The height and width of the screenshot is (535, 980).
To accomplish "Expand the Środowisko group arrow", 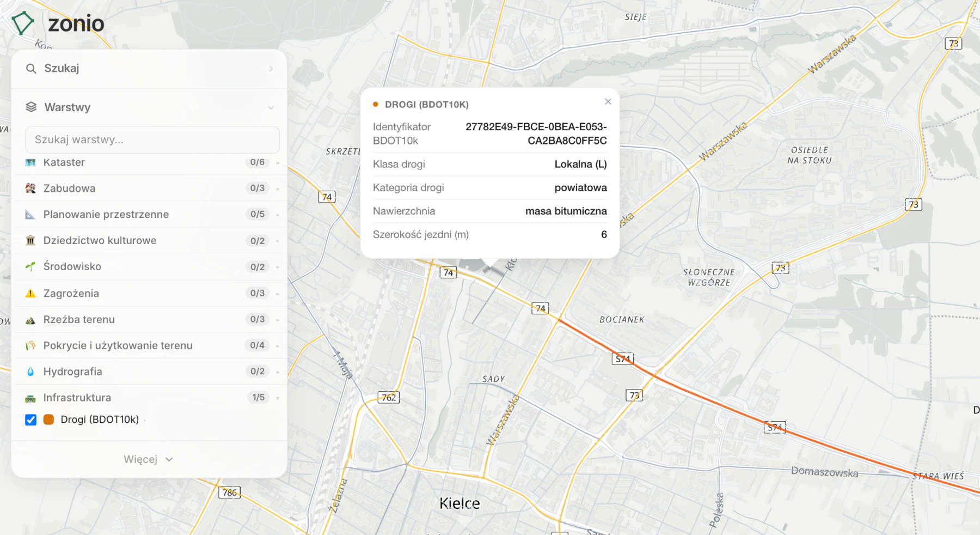I will (x=278, y=267).
